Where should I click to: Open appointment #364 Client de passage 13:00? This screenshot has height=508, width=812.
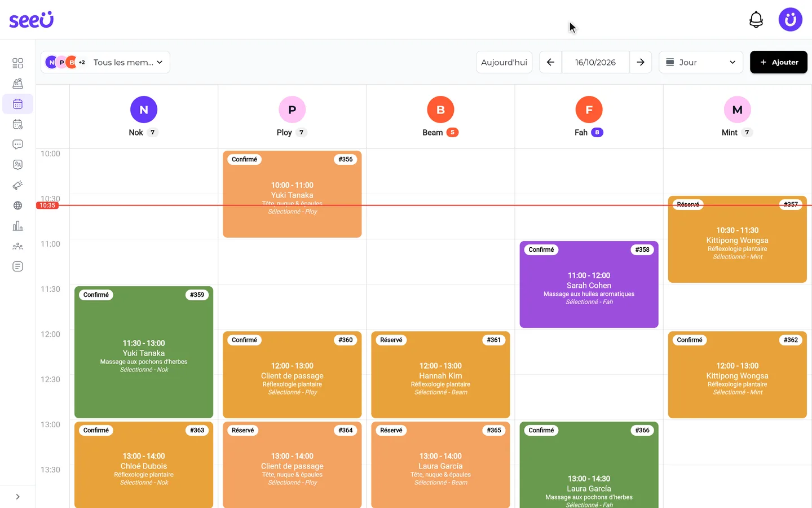point(292,465)
